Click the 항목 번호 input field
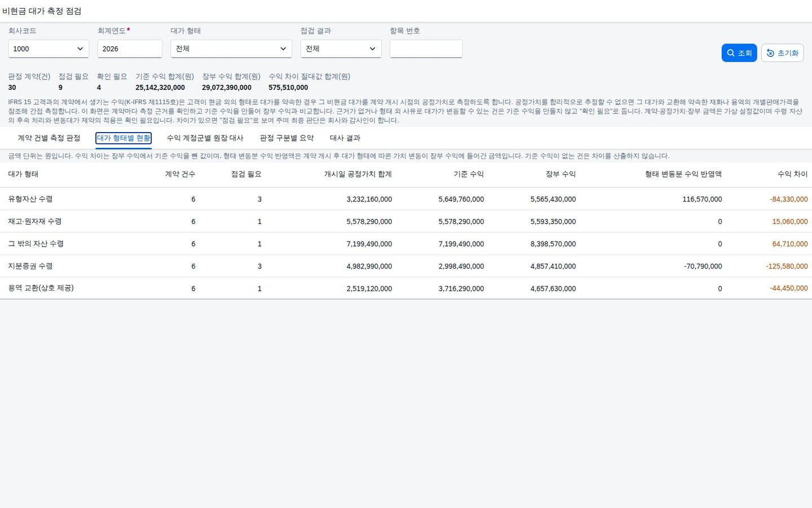Viewport: 812px width, 508px height. tap(426, 49)
